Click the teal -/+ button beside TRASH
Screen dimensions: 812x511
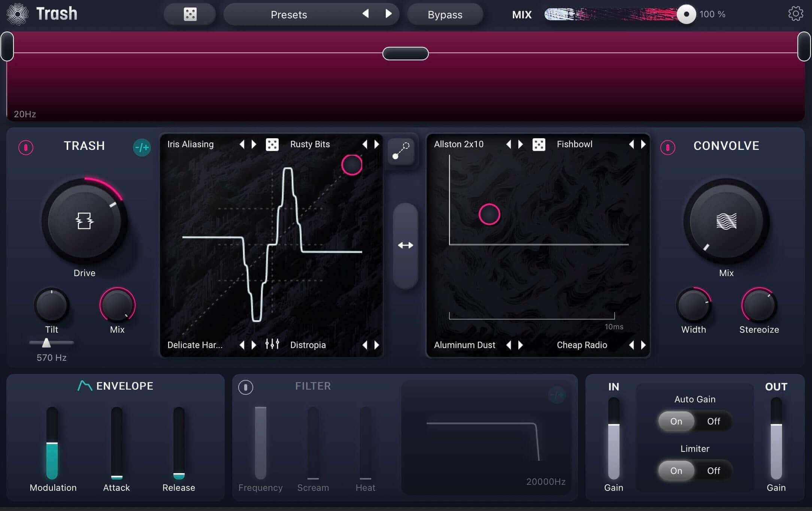(142, 147)
